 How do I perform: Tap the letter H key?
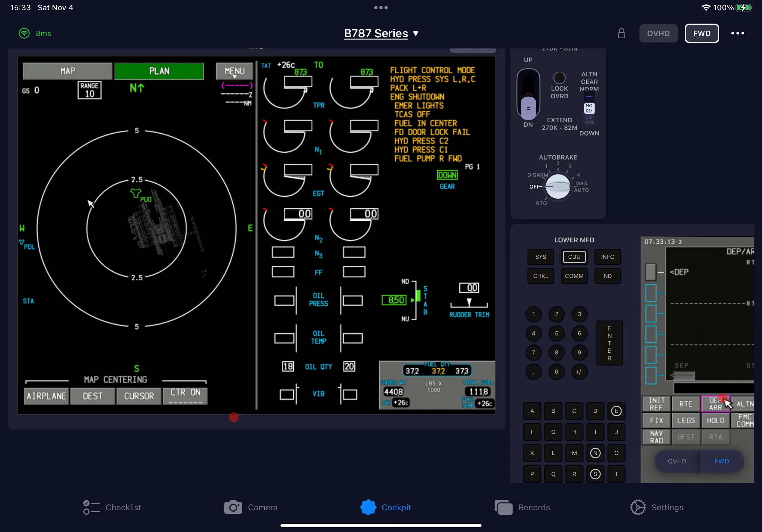(574, 432)
